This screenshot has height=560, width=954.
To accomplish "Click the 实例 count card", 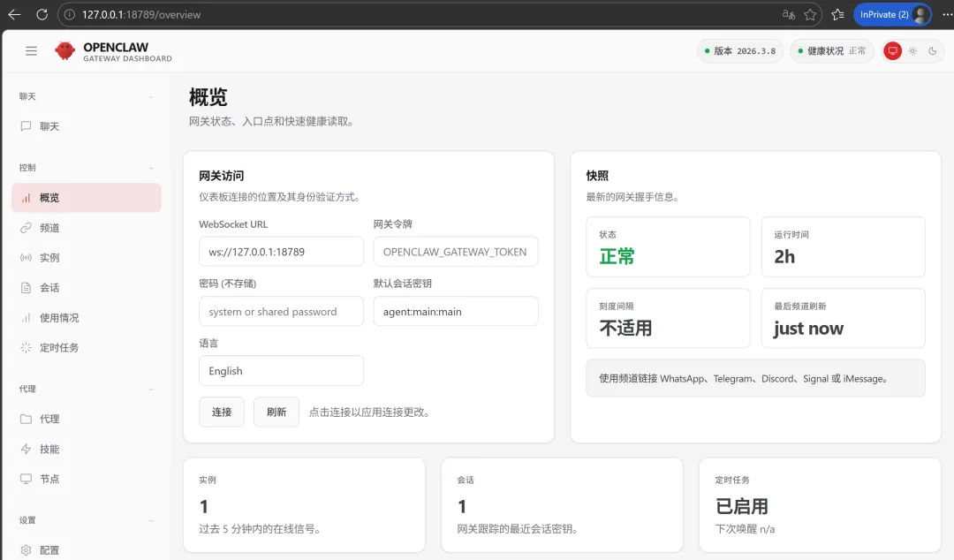I will pyautogui.click(x=304, y=505).
